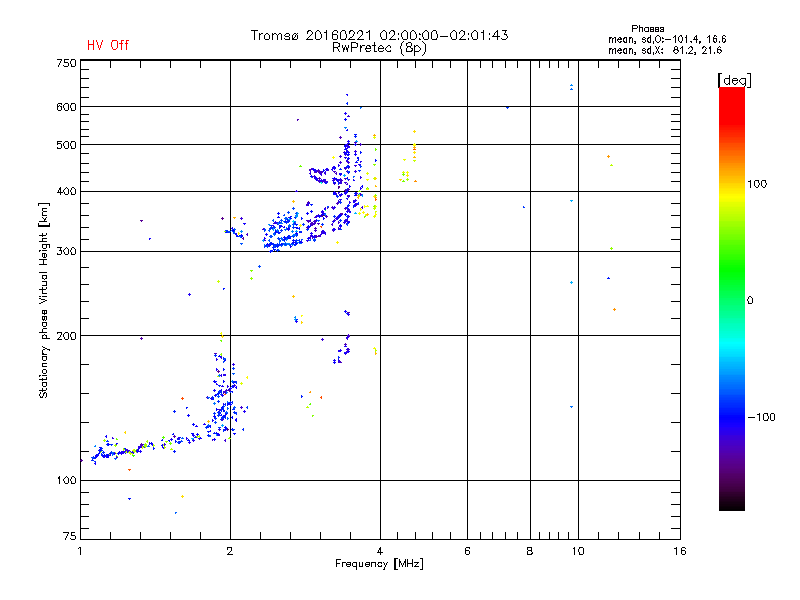
Task: Click the y-axis '200' tick label
Action: (66, 336)
